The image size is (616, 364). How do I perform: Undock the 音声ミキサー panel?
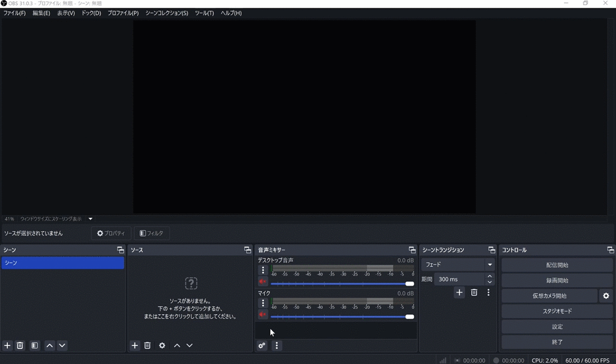pyautogui.click(x=412, y=250)
